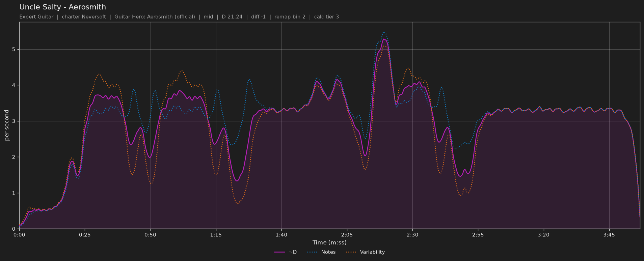Click the 'Expert Guitar' subtitle text

pyautogui.click(x=36, y=17)
